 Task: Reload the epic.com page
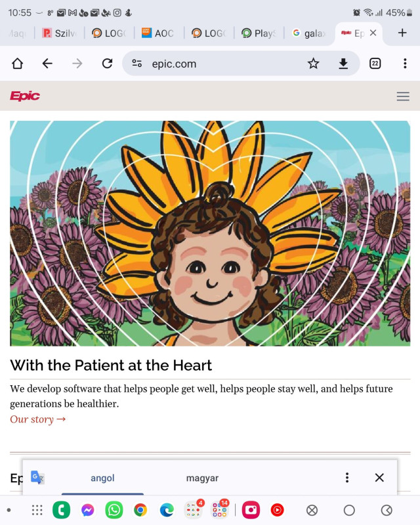coord(107,64)
